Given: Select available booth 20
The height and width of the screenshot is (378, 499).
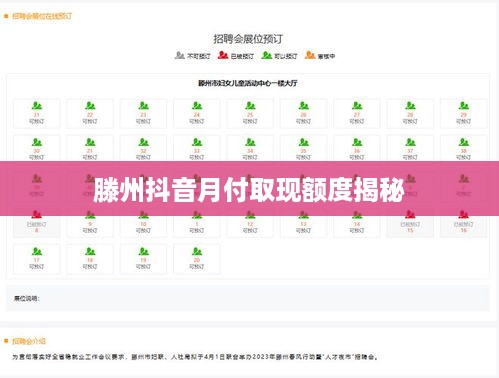Looking at the screenshot, I should tap(197, 259).
